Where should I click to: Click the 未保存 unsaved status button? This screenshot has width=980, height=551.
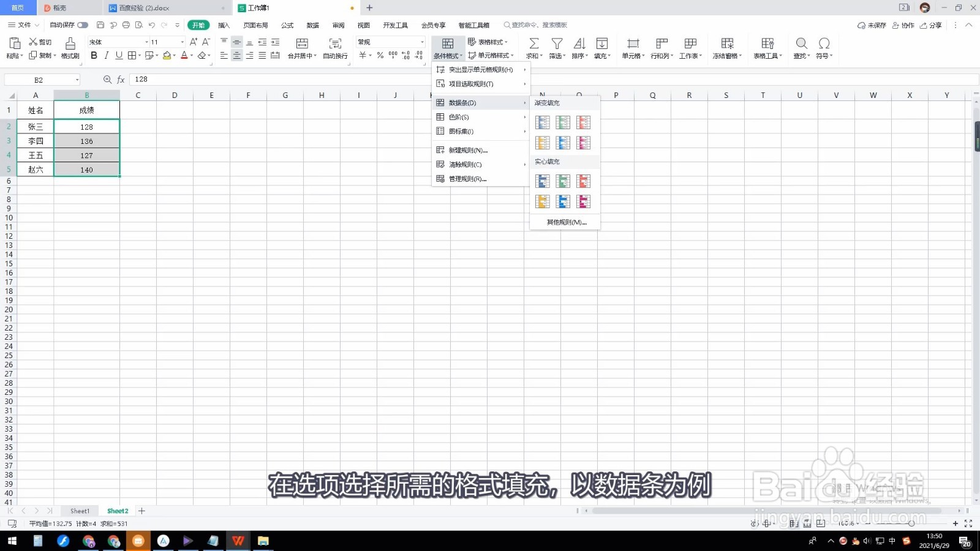pos(872,25)
